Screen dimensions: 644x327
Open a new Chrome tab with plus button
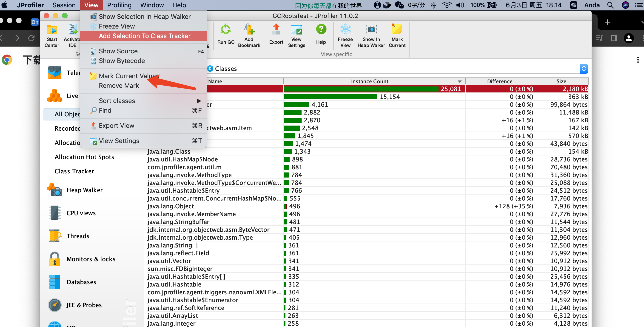pyautogui.click(x=607, y=22)
